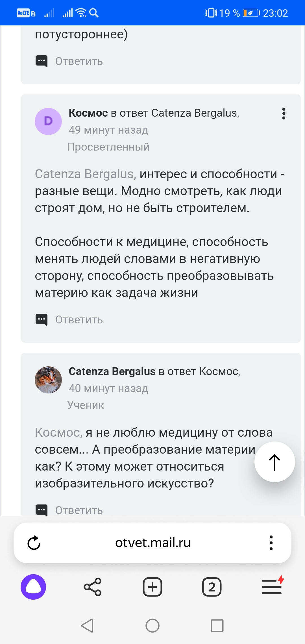Reload the page with refresh icon

(34, 543)
